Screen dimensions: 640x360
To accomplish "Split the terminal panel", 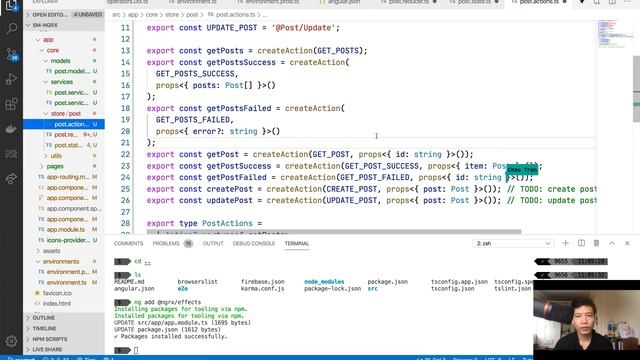I will pos(581,243).
